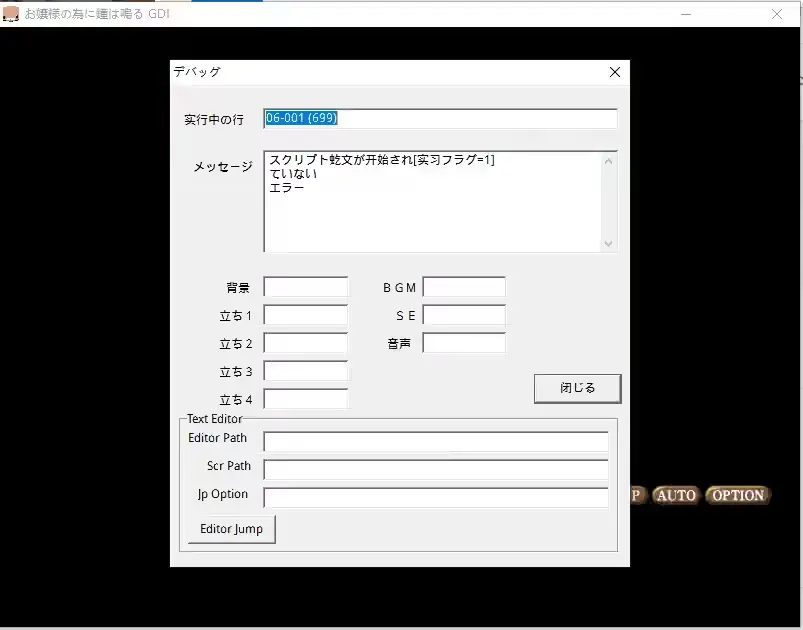Screen dimensions: 803x630
Task: Click the AUTO game button
Action: [x=676, y=495]
